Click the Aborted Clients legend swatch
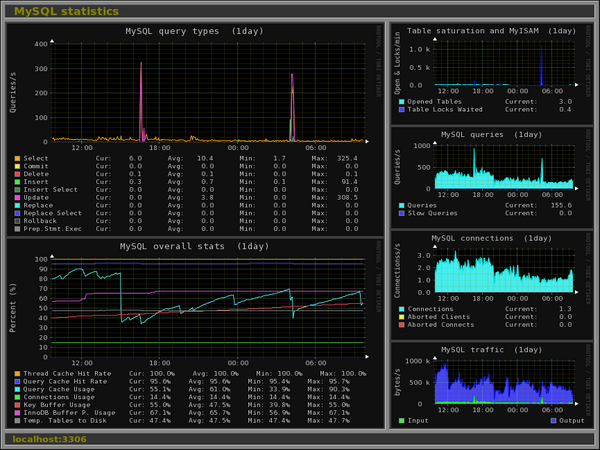The width and height of the screenshot is (600, 450). pyautogui.click(x=400, y=317)
